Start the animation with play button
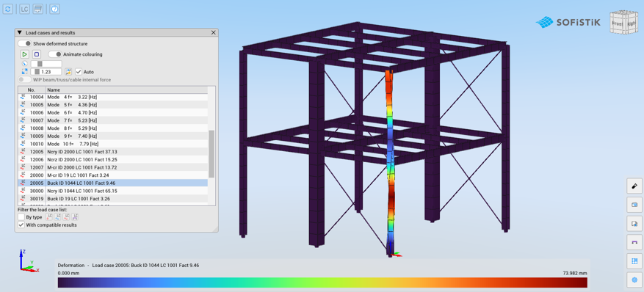The height and width of the screenshot is (292, 644). (x=25, y=54)
